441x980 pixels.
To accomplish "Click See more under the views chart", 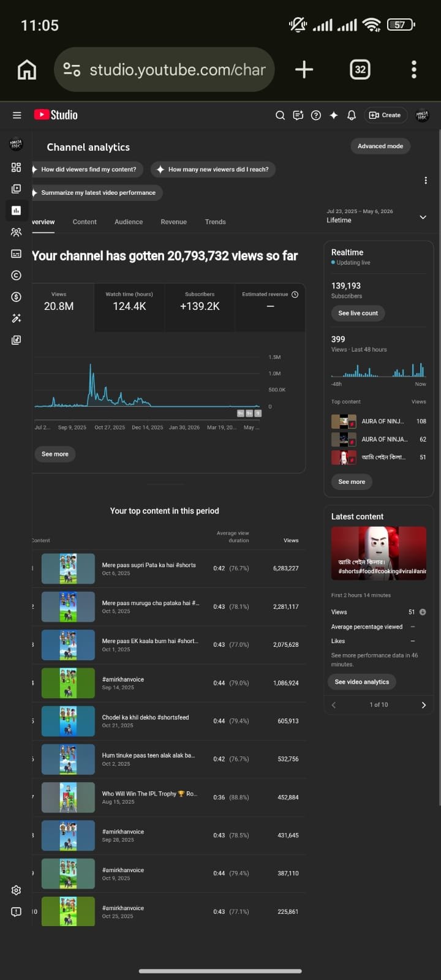I will 55,454.
